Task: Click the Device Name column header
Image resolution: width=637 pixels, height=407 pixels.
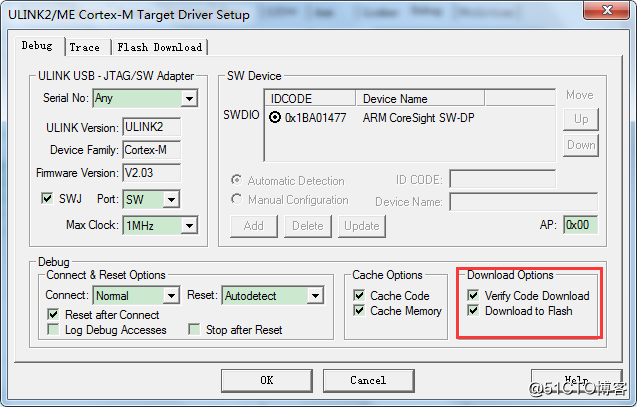Action: point(420,99)
